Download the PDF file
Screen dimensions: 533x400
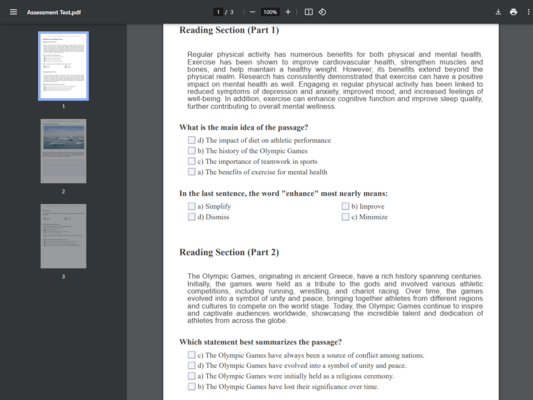click(498, 12)
